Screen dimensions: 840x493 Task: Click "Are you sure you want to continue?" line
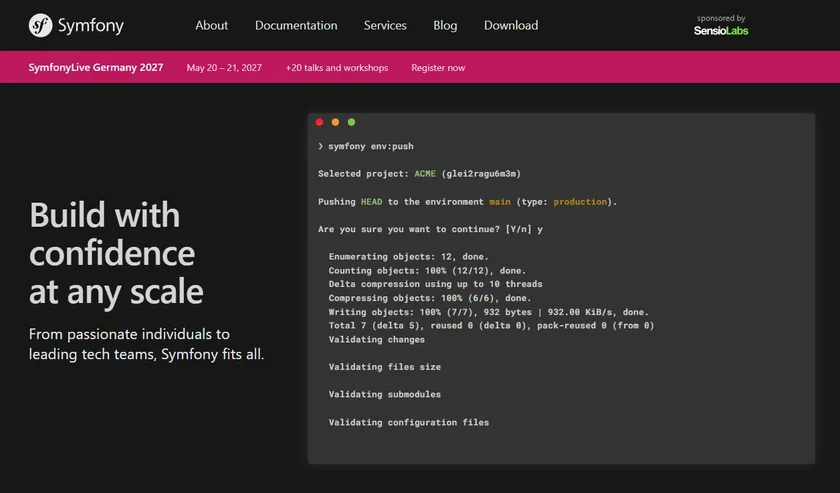[x=430, y=229]
